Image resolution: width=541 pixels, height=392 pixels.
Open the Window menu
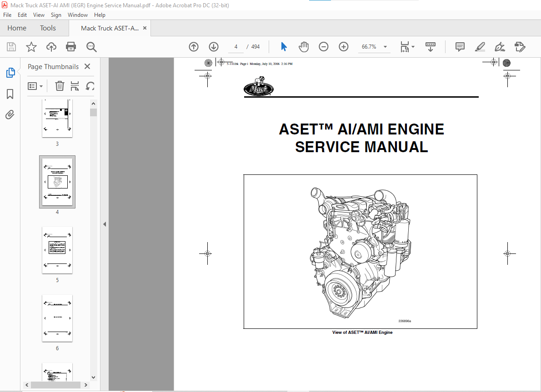coord(78,15)
